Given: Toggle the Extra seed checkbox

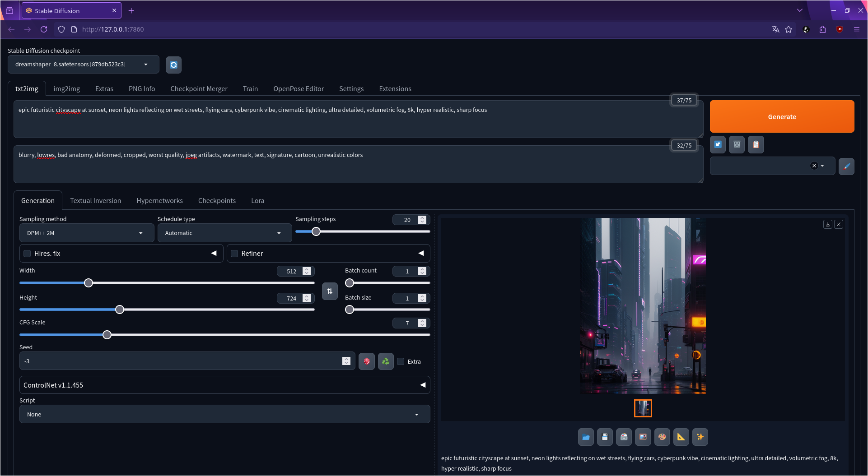Looking at the screenshot, I should 401,361.
